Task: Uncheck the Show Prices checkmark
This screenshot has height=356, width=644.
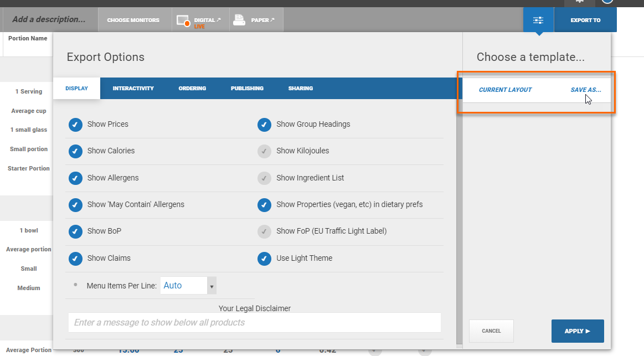Action: [x=75, y=125]
